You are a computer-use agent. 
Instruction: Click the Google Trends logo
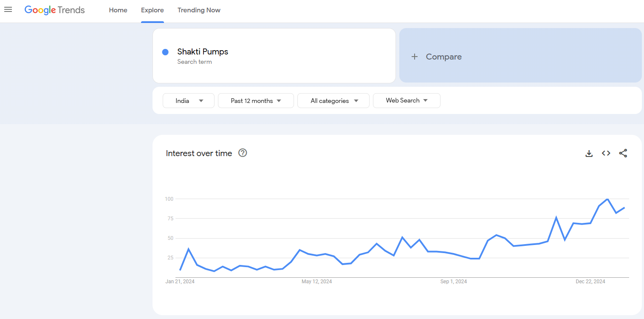click(55, 10)
